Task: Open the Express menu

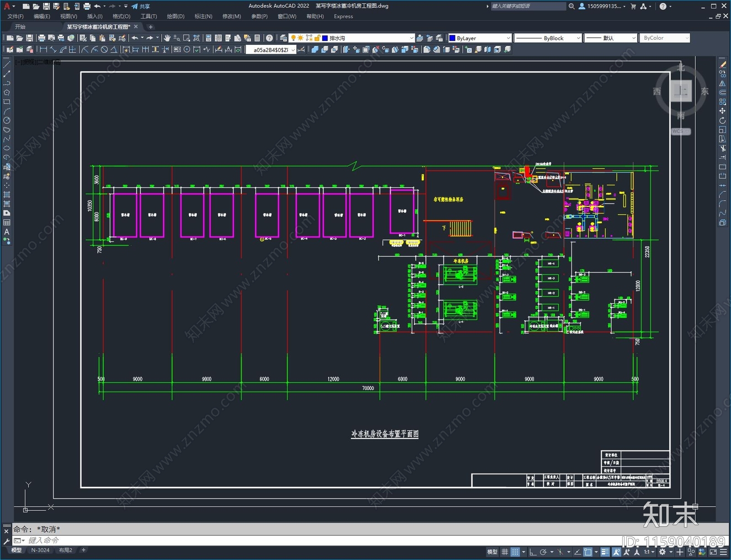Action: (x=343, y=16)
